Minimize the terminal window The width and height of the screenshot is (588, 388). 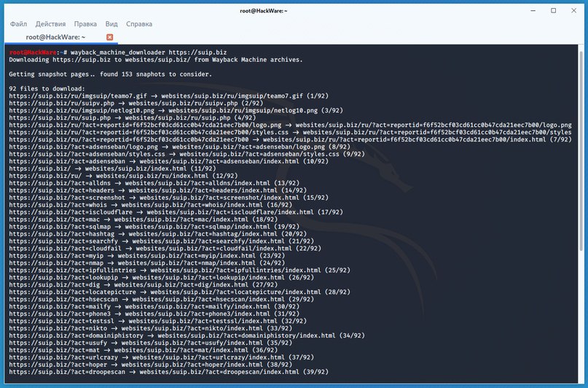point(533,10)
